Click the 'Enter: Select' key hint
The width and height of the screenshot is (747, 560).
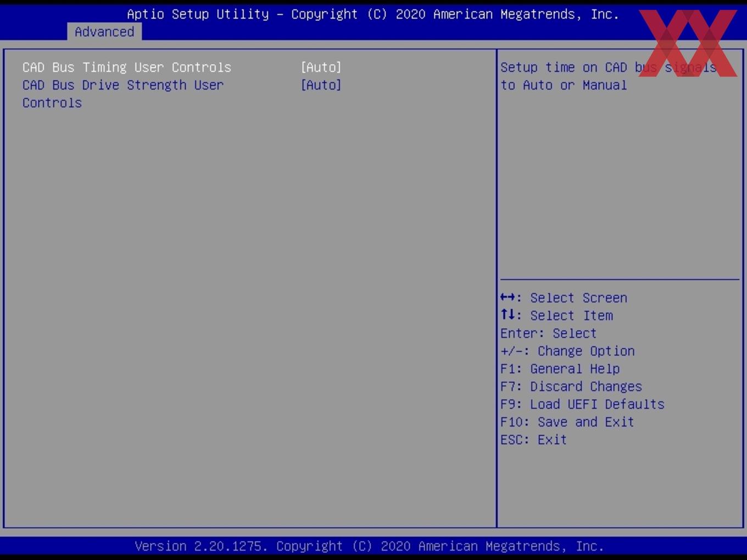[x=548, y=333]
